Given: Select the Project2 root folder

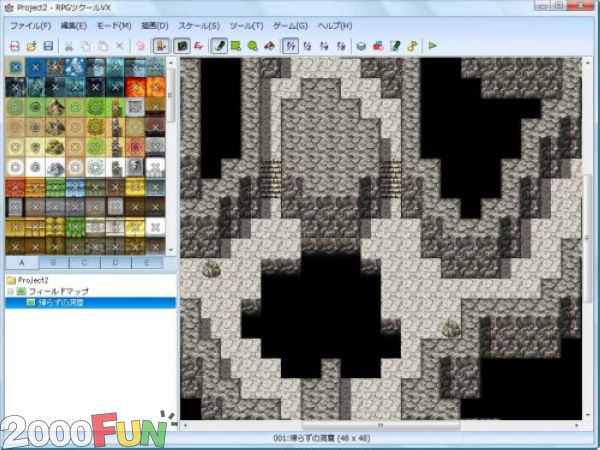Looking at the screenshot, I should pos(33,280).
